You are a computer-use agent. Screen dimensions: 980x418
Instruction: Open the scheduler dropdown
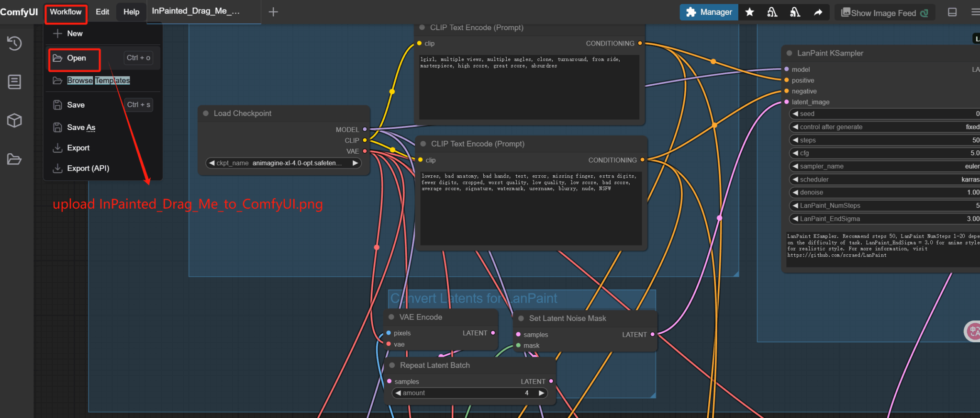coord(885,180)
